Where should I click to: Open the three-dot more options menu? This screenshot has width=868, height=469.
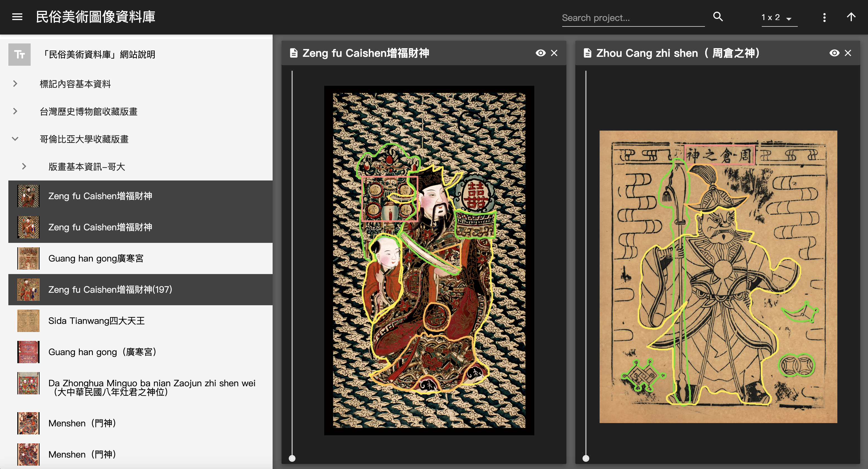pyautogui.click(x=824, y=17)
